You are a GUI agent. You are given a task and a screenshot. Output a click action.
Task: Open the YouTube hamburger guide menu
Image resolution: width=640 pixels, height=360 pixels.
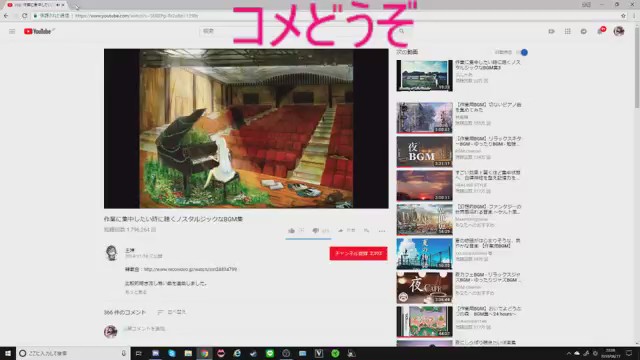tap(12, 31)
